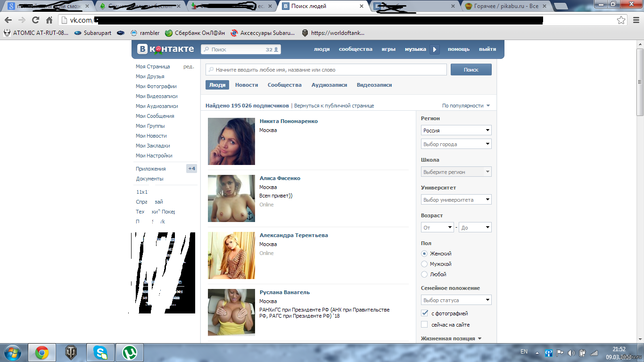
Task: Show hidden tray icons arrow
Action: (537, 353)
